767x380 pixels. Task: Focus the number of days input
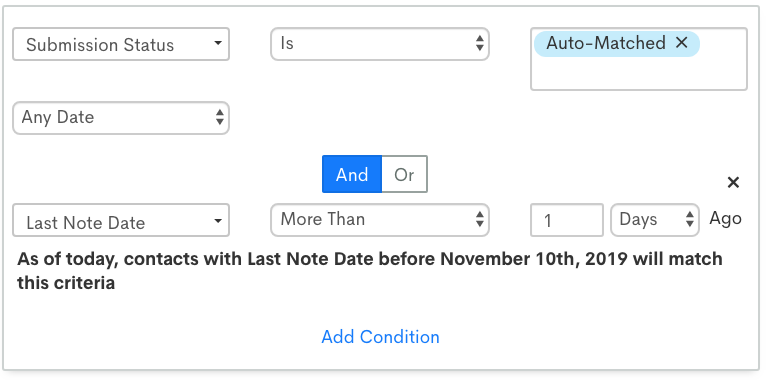click(567, 220)
